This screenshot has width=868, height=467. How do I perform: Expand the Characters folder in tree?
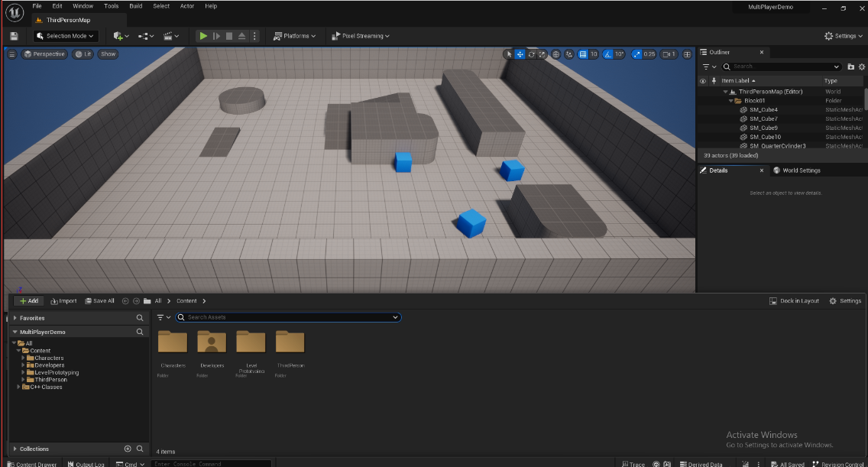24,358
